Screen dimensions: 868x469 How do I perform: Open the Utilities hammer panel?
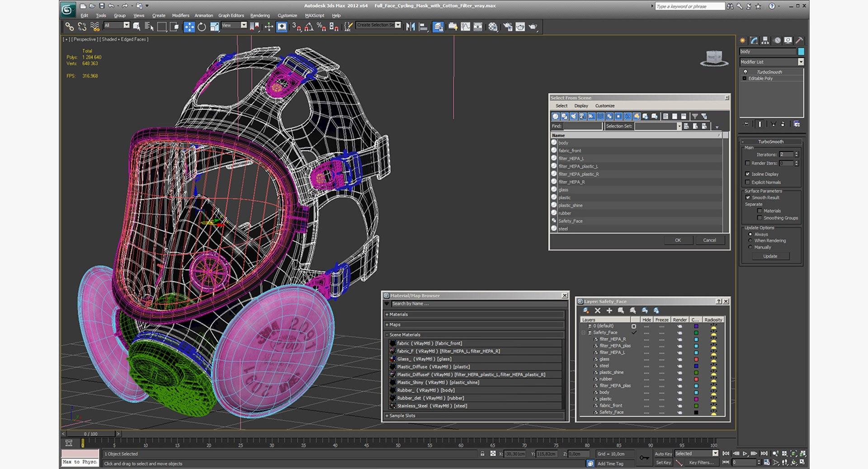799,41
